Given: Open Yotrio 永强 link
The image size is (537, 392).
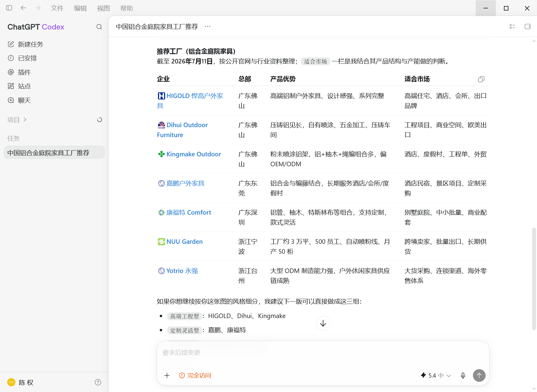Looking at the screenshot, I should [178, 271].
